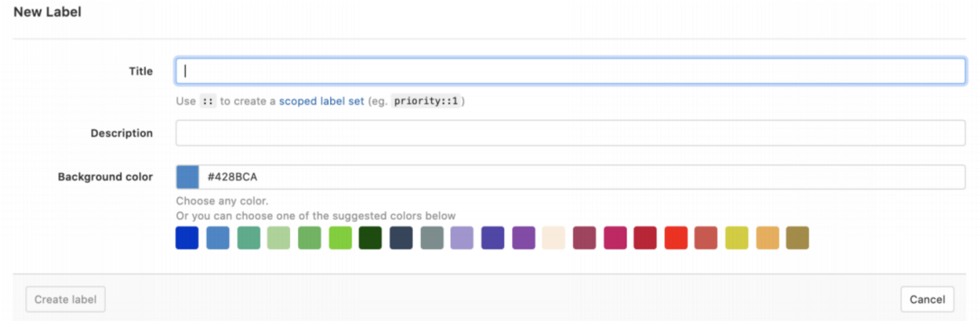Cancel the new label form

[x=927, y=299]
